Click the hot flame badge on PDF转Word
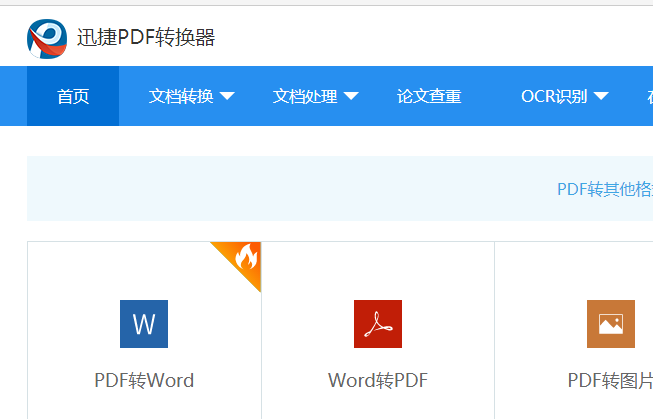This screenshot has width=653, height=419. point(242,260)
